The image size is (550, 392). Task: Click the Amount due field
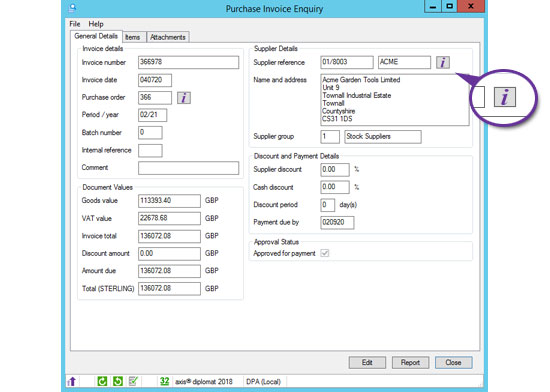[x=169, y=271]
